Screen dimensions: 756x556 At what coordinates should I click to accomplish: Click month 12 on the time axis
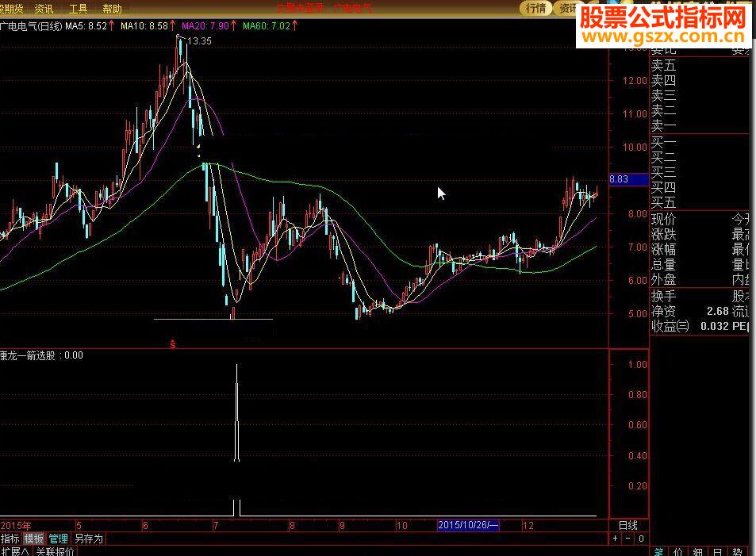pyautogui.click(x=528, y=526)
